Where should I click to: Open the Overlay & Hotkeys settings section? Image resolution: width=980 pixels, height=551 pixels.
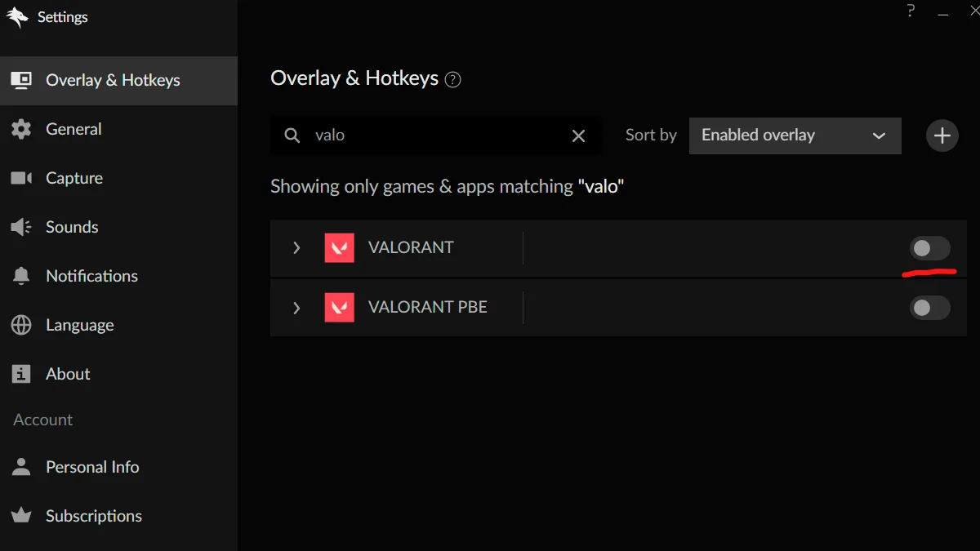(x=118, y=80)
